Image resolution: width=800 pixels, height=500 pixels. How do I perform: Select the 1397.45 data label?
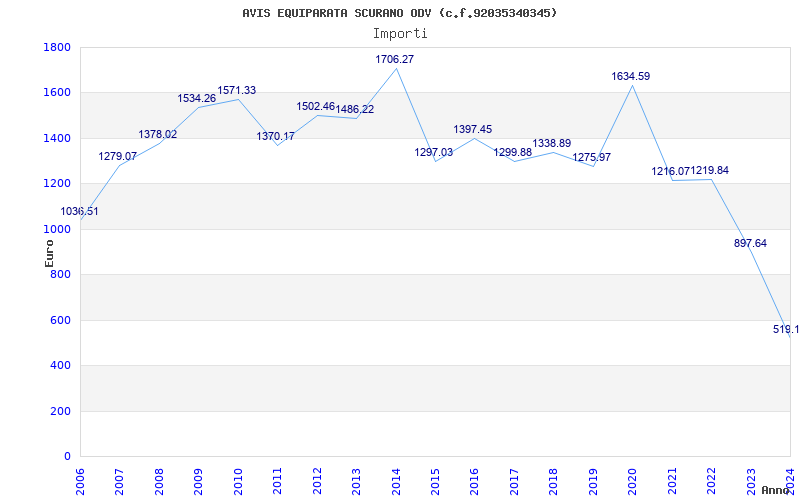pyautogui.click(x=473, y=130)
